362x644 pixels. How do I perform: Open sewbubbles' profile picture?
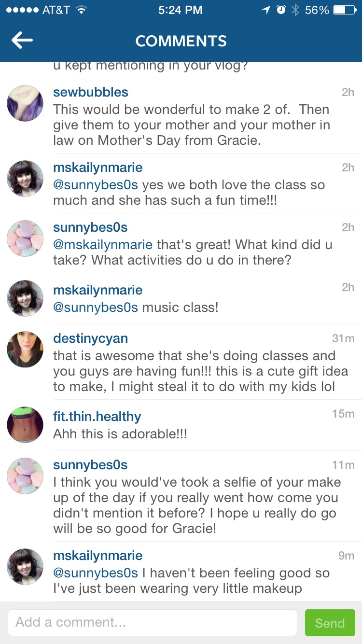tap(25, 103)
